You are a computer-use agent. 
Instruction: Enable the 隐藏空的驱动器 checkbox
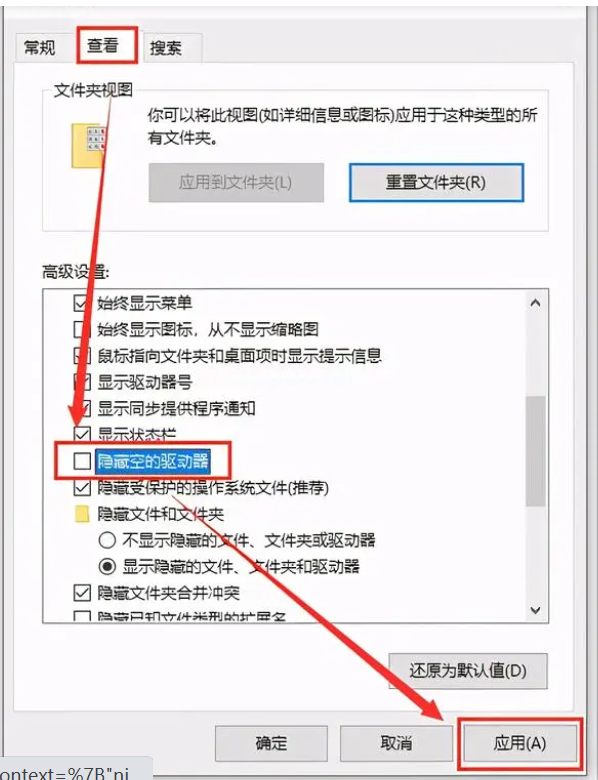(x=82, y=461)
